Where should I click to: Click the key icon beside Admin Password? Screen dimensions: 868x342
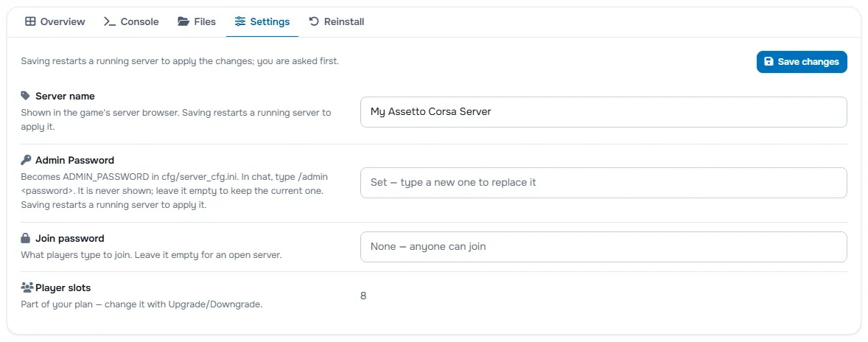pos(26,160)
